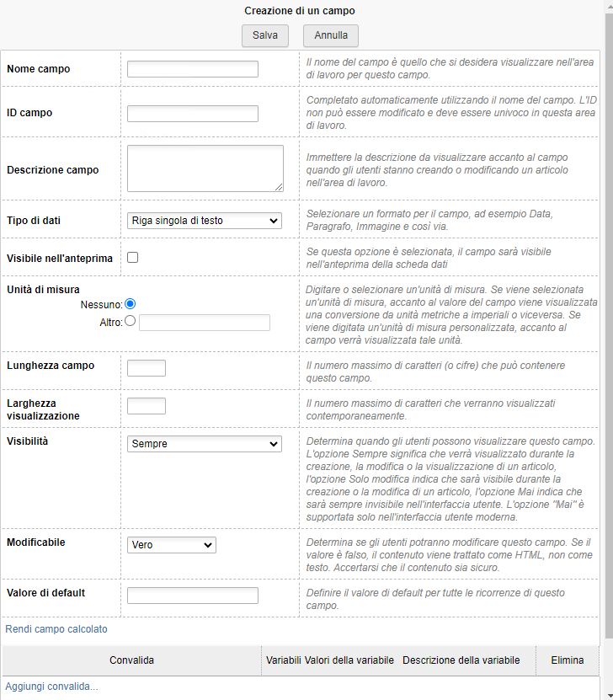Select the Nessuno radio button
Screen dimensions: 613x700
(x=131, y=304)
